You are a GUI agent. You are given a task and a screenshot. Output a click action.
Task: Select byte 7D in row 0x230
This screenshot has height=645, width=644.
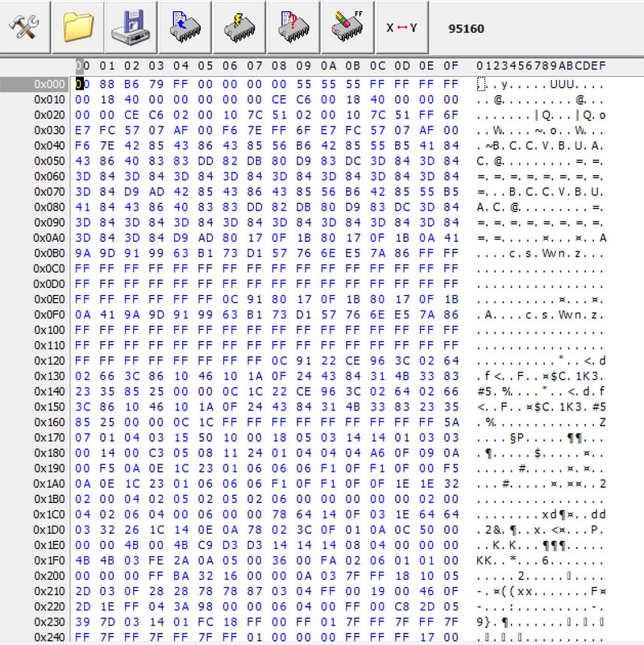107,622
